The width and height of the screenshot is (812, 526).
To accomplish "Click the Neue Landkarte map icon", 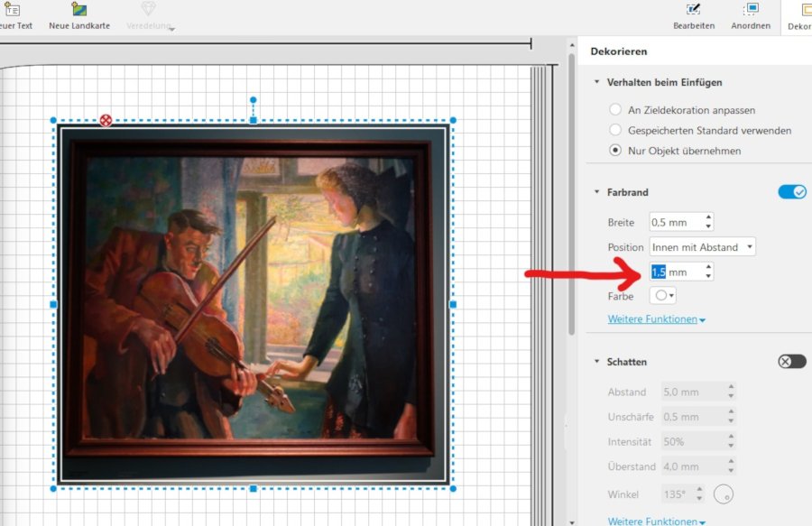I will [x=79, y=9].
